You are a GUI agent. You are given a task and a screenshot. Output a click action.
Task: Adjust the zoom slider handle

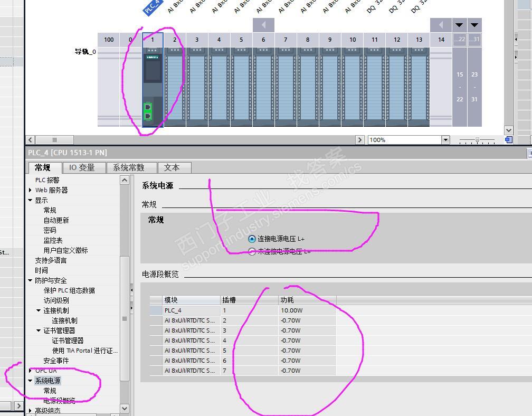[x=477, y=140]
